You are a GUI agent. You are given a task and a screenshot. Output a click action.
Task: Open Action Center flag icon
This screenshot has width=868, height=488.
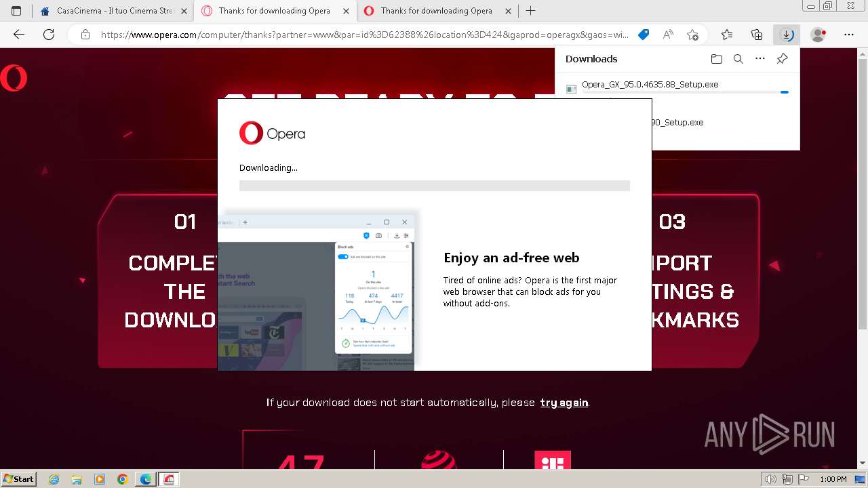[x=804, y=479]
